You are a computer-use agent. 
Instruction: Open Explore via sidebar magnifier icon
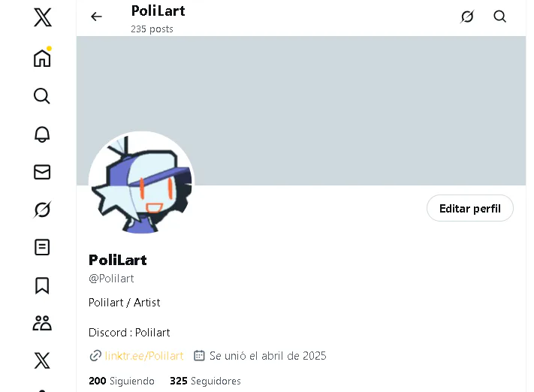coord(42,96)
